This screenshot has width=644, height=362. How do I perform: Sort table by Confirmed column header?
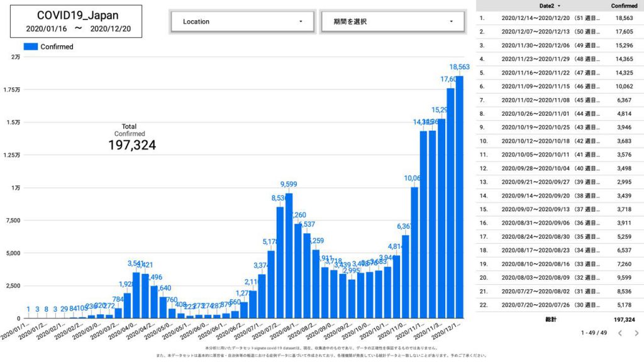coord(623,6)
